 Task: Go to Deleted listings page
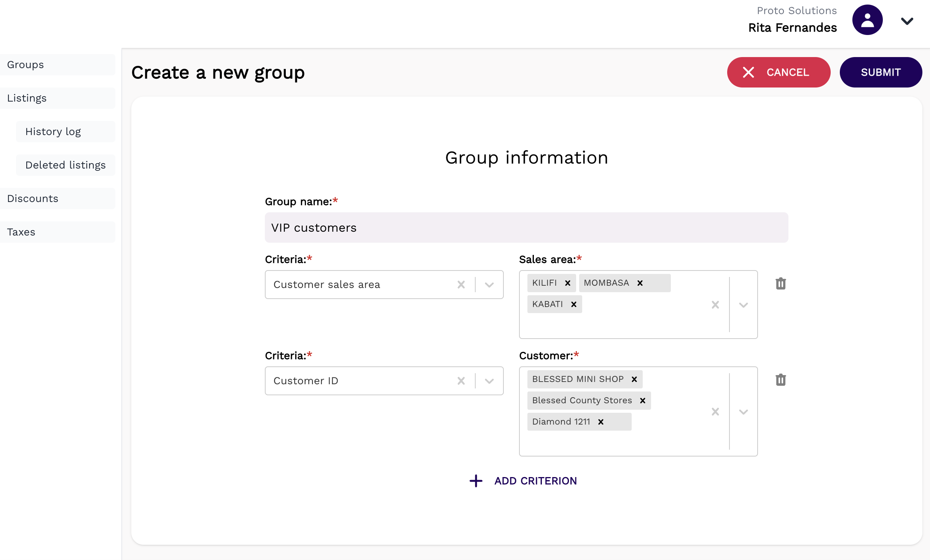[x=65, y=165]
